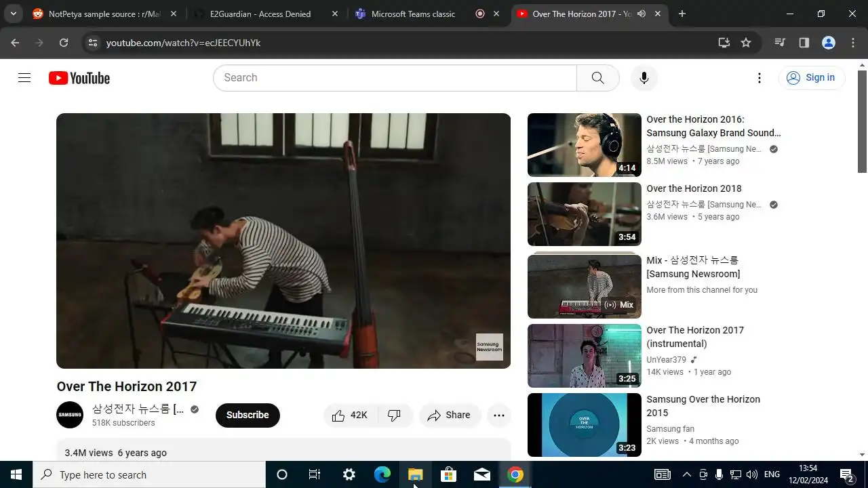Open Windows notification center
The height and width of the screenshot is (488, 868).
pos(847,474)
